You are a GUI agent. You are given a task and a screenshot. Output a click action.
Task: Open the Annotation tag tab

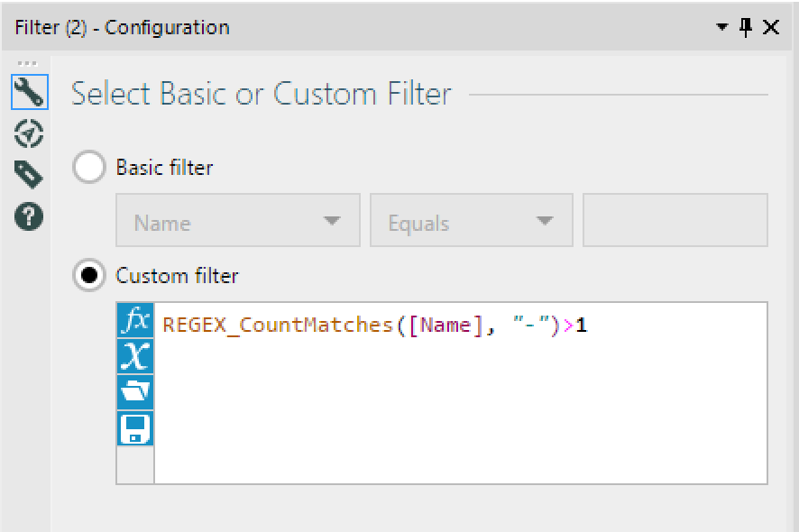30,175
